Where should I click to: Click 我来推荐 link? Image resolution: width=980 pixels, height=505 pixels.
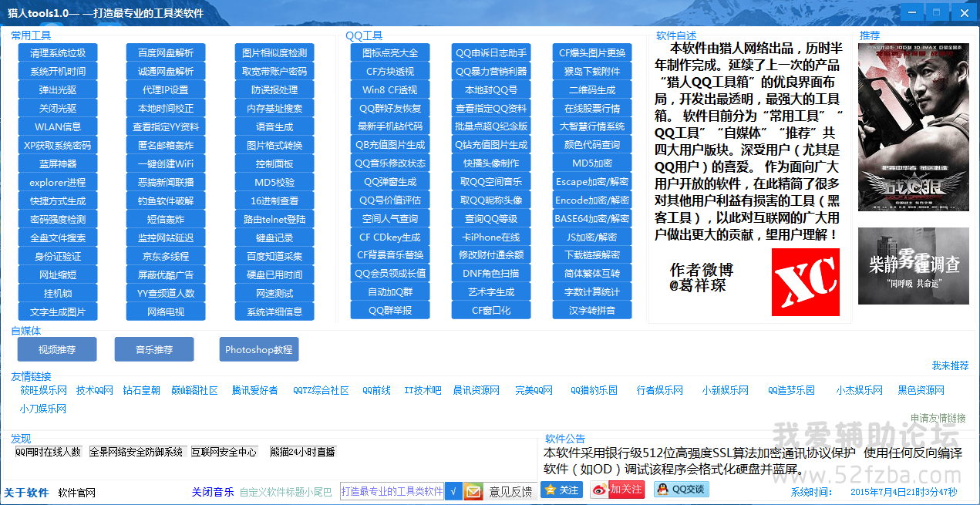tap(950, 365)
